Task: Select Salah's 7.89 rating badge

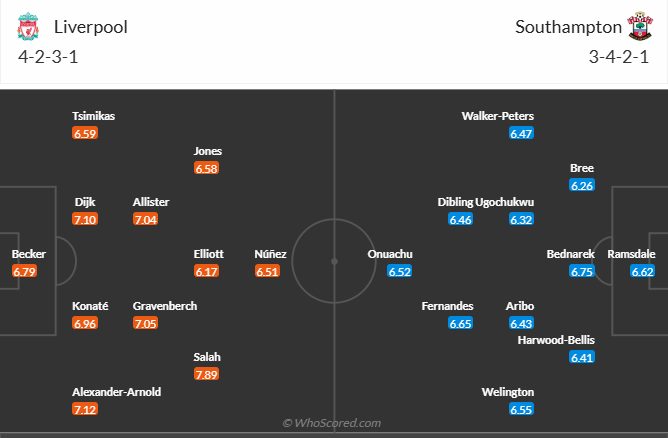Action: point(208,374)
